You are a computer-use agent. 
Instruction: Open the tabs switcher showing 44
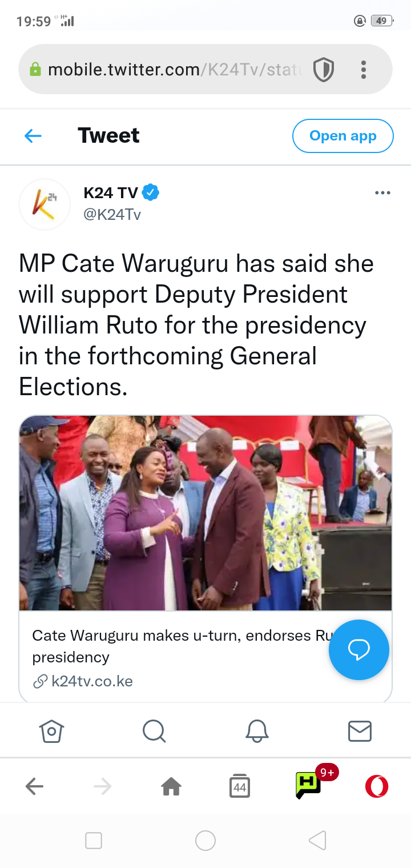click(240, 787)
